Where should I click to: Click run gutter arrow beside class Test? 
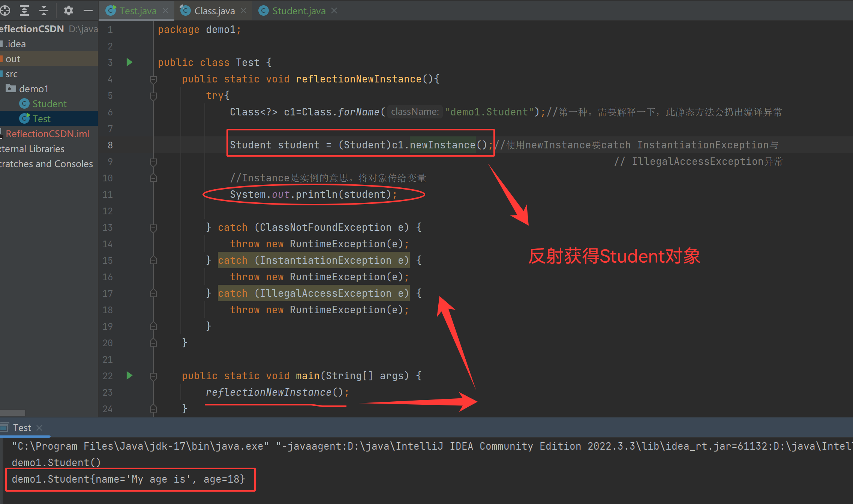(x=129, y=62)
